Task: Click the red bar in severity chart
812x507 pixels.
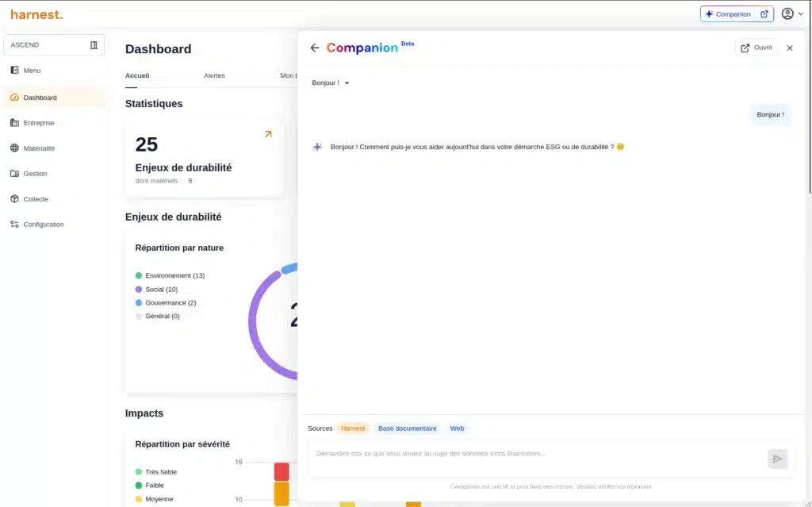Action: pos(282,472)
